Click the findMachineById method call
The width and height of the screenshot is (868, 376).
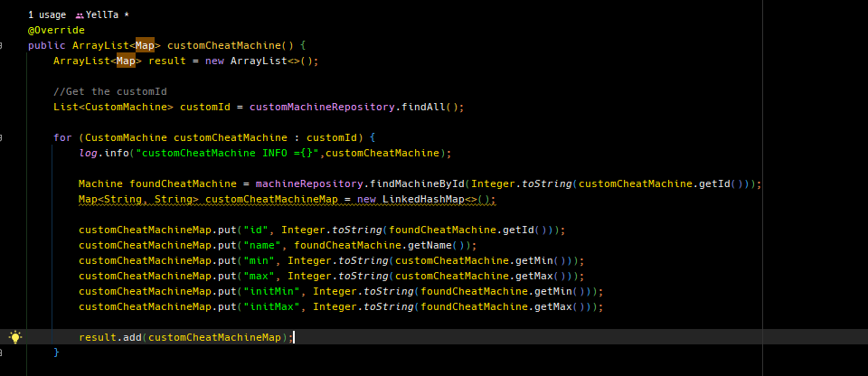418,183
